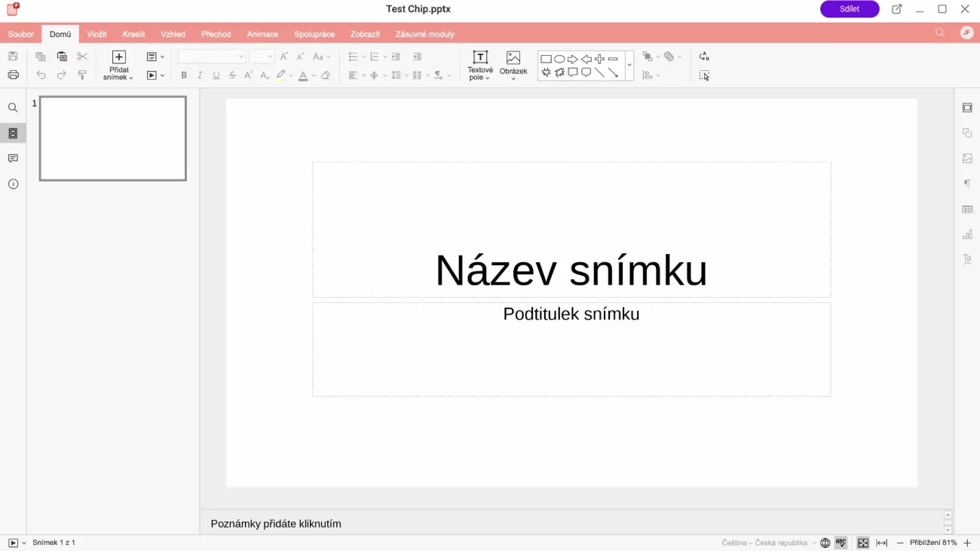Click the Sdílet button
The image size is (980, 551).
[850, 9]
